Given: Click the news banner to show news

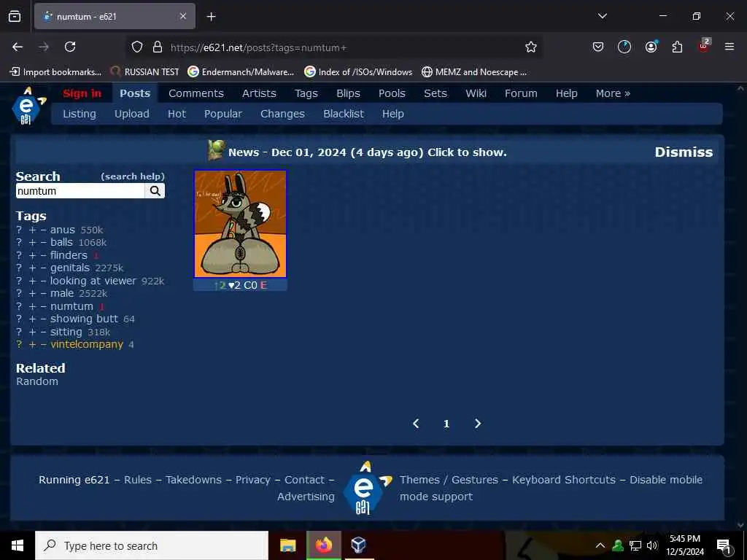Looking at the screenshot, I should point(367,152).
